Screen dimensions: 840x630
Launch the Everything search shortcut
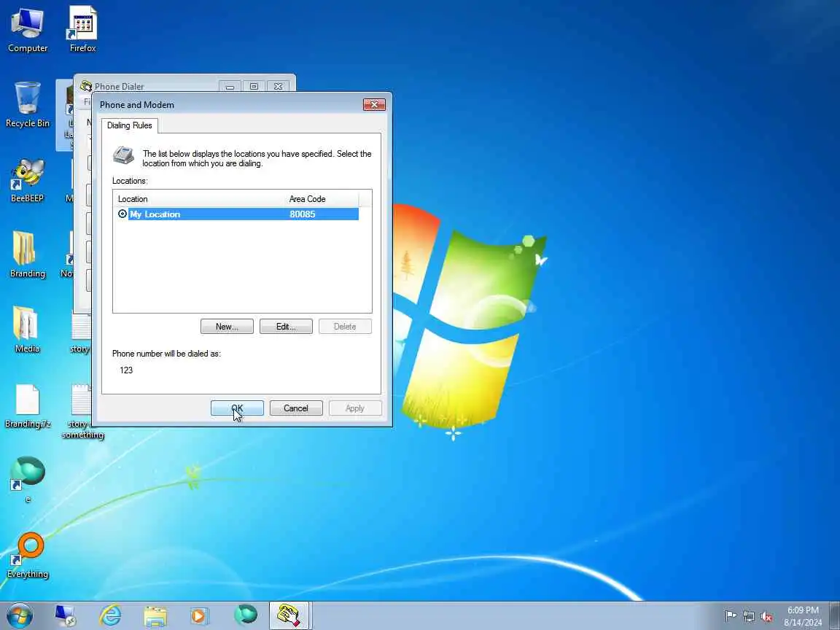click(x=27, y=555)
